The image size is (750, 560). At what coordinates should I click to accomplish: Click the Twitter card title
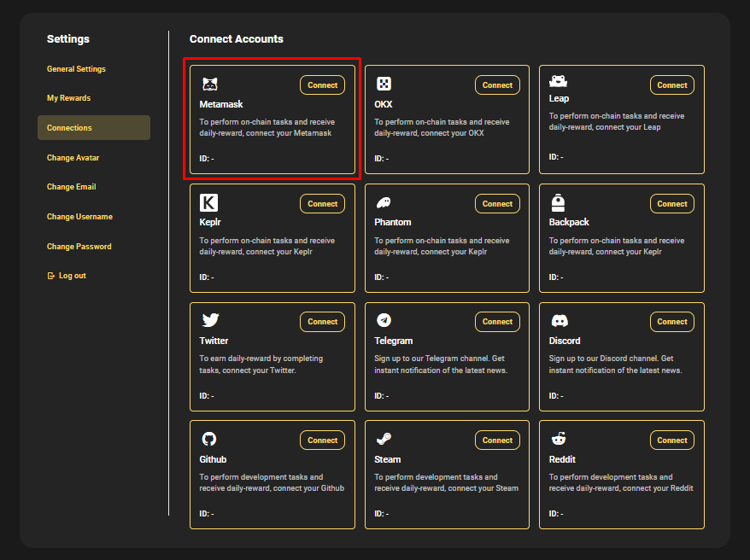pyautogui.click(x=214, y=341)
